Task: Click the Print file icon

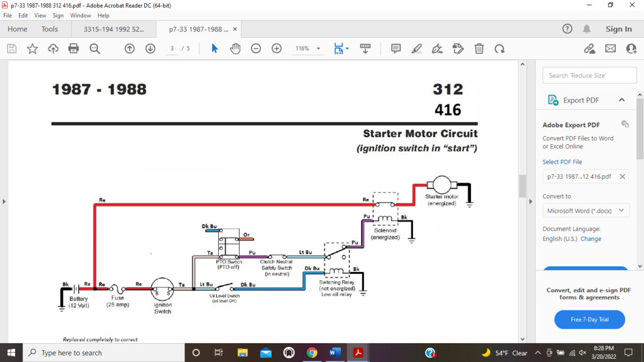Action: click(74, 48)
